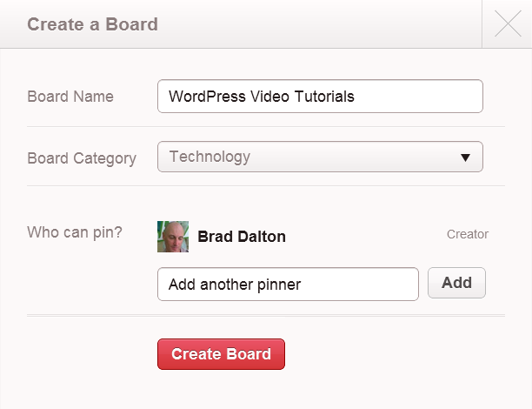The image size is (532, 409).
Task: Click the empty header bar beside the title
Action: tap(322, 24)
